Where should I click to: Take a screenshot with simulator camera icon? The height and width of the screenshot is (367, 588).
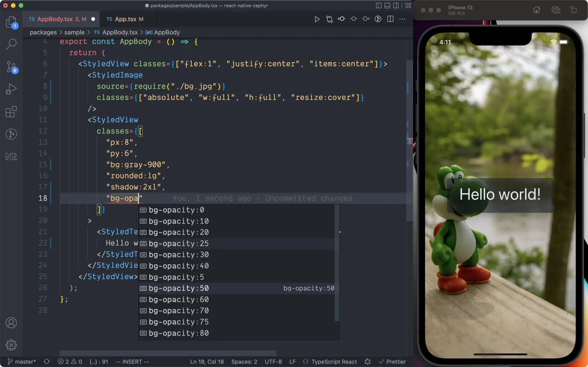(556, 10)
